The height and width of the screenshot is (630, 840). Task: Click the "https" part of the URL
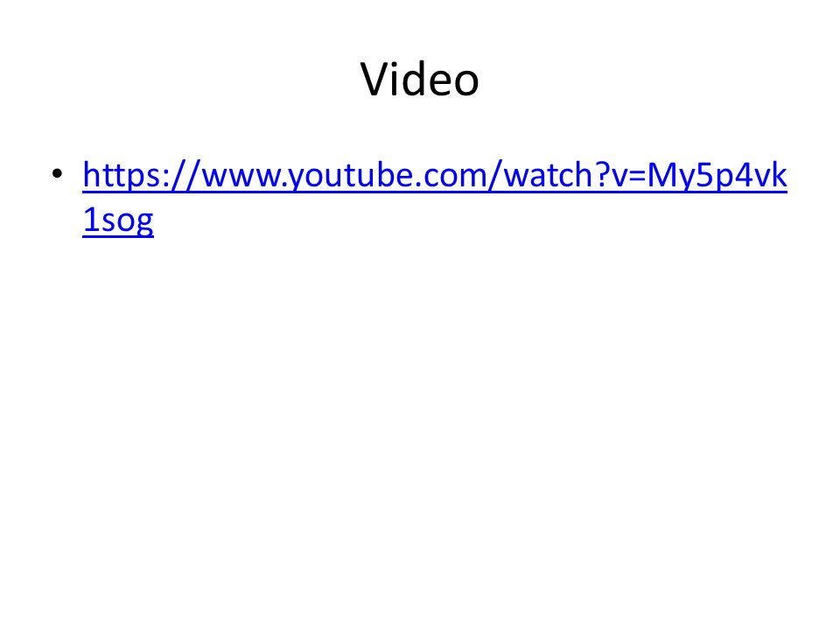[x=121, y=175]
